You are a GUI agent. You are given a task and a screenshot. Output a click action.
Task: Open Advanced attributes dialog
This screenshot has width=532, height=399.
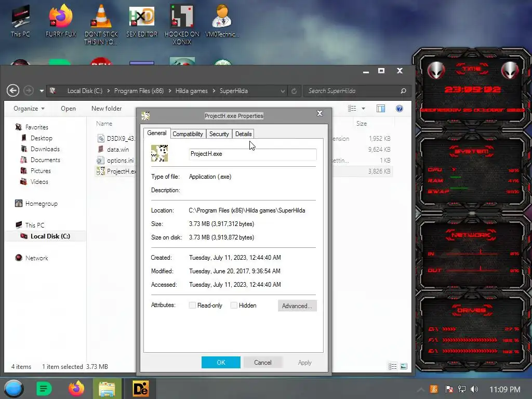(x=297, y=305)
